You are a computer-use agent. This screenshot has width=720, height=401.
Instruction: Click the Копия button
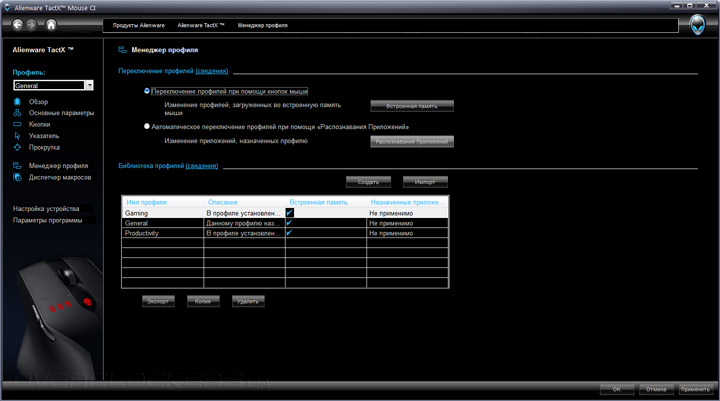click(203, 301)
